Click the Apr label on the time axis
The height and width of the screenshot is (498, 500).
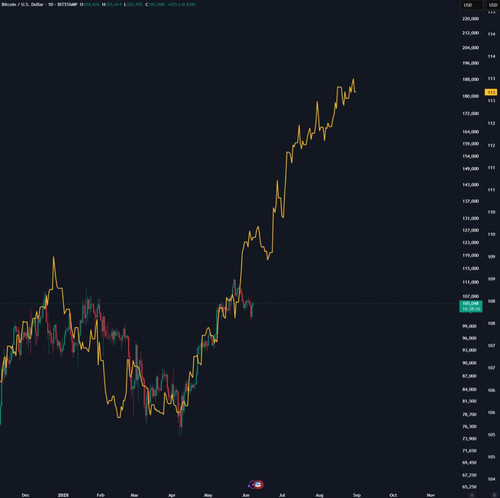tap(172, 495)
